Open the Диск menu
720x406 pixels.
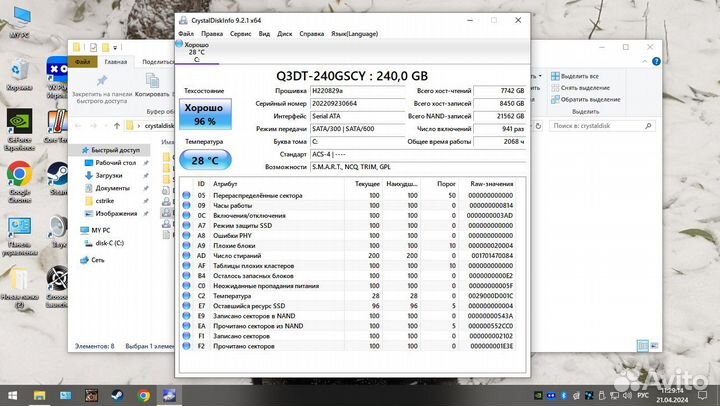tap(285, 34)
